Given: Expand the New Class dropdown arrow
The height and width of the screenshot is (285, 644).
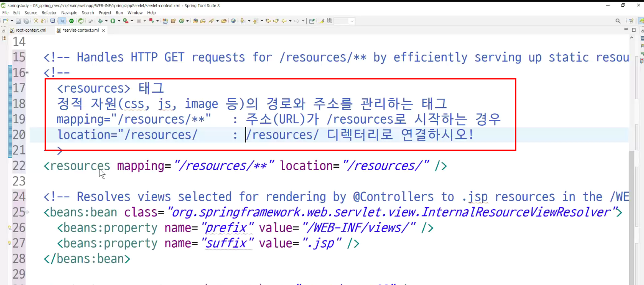Looking at the screenshot, I should [187, 21].
